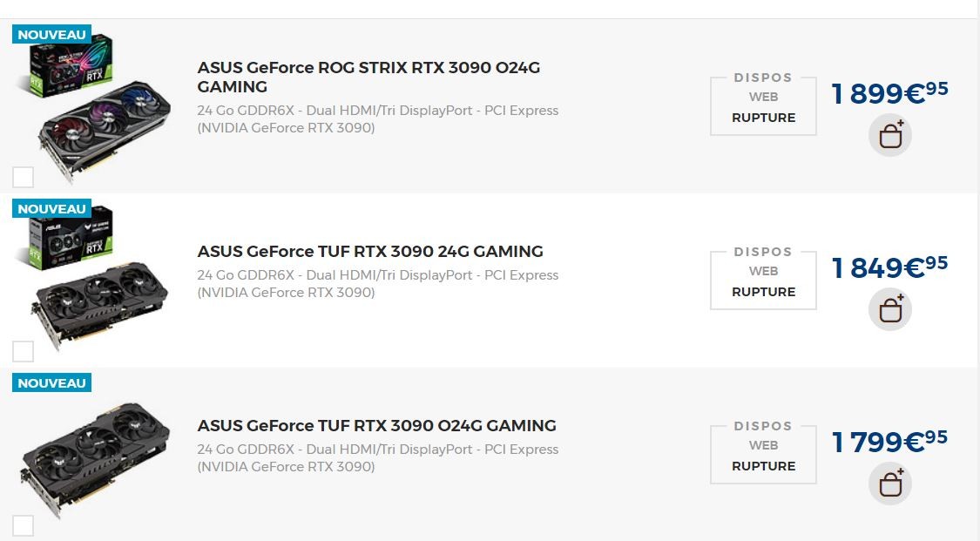Open ASUS GeForce TUF RTX 3090 O24G title
Screen dimensions: 980x541
[x=376, y=426]
